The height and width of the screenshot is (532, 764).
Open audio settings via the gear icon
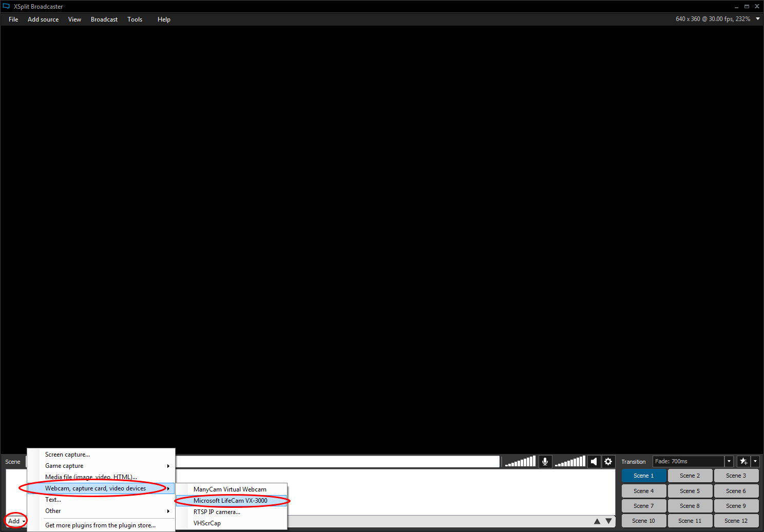click(x=608, y=462)
